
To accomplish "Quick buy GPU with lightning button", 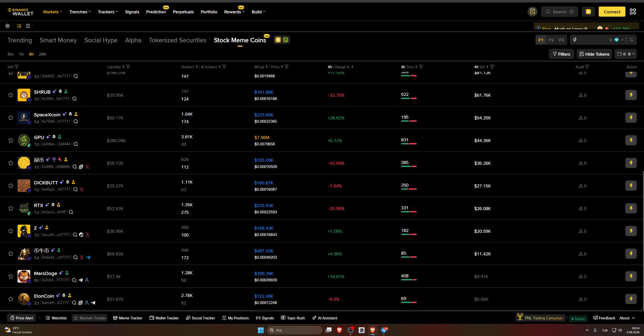I will click(x=631, y=140).
